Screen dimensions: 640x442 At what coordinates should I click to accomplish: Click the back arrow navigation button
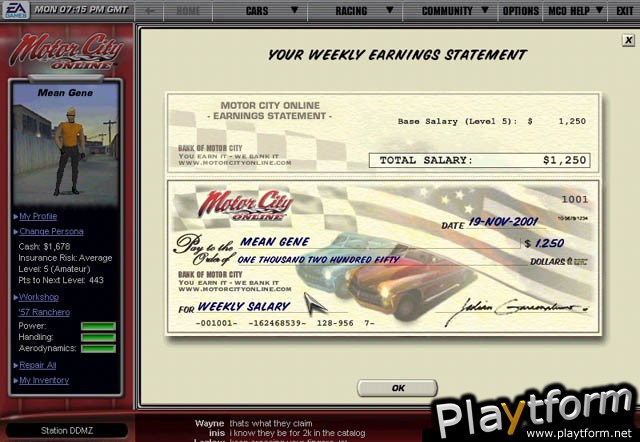click(x=149, y=11)
